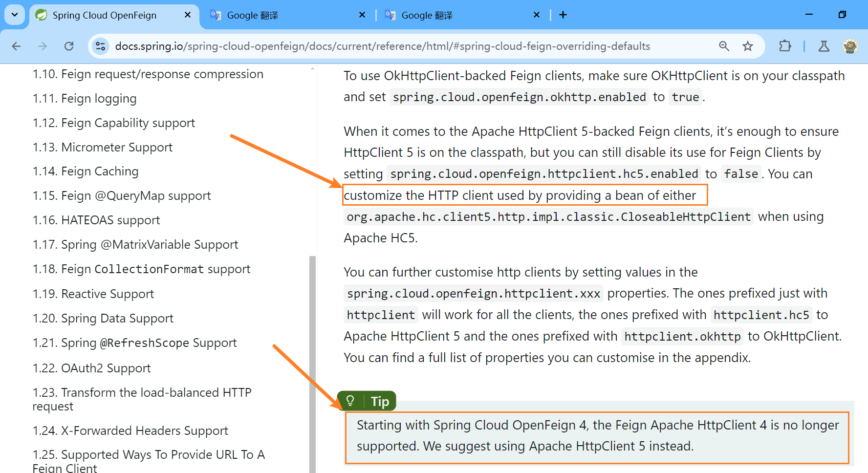Click the sidebar vertical scrollbar thumb
This screenshot has width=868, height=473.
point(312,364)
